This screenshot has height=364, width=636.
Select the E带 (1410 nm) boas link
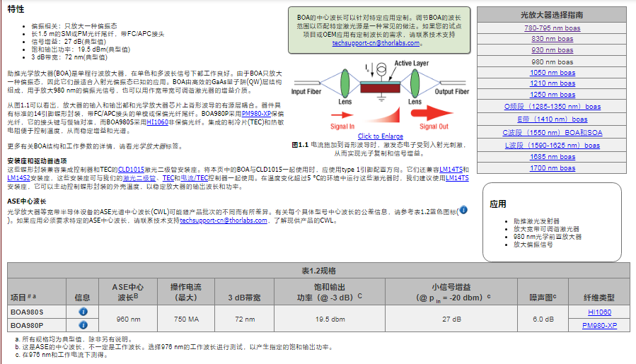552,119
